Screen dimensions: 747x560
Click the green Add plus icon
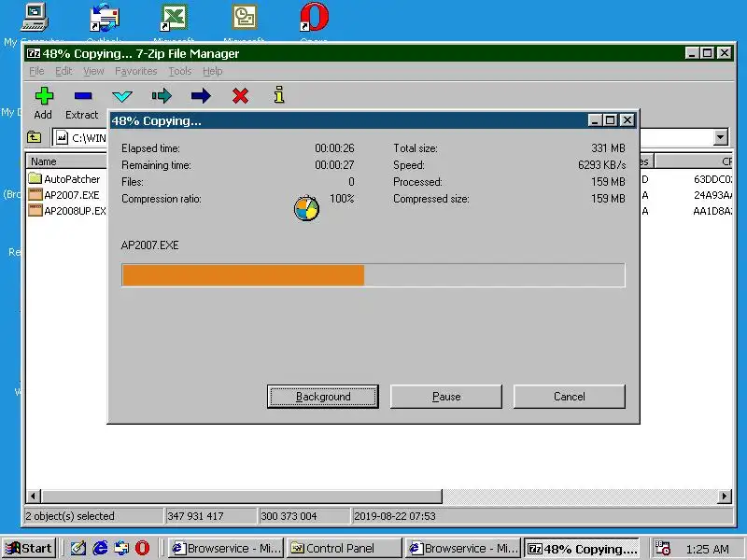(x=44, y=96)
